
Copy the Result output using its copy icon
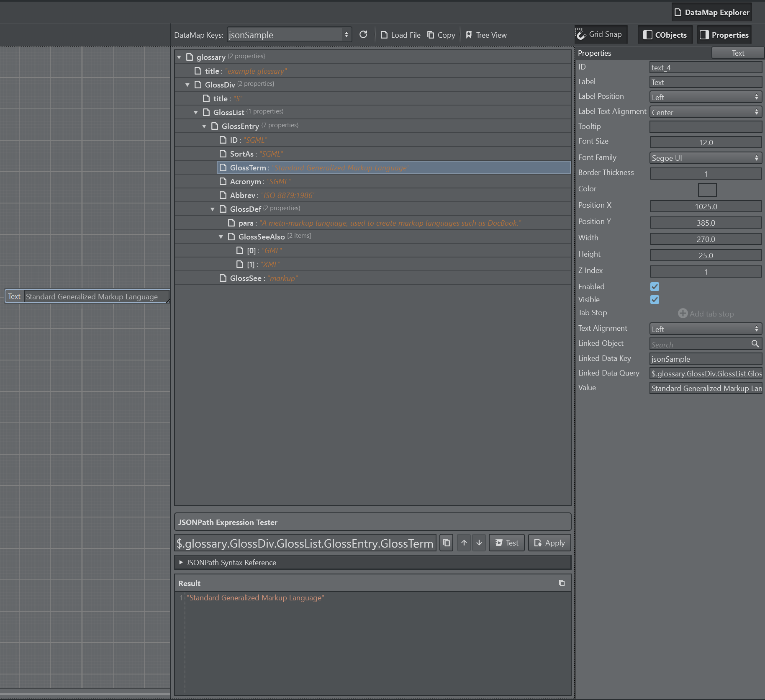coord(562,583)
